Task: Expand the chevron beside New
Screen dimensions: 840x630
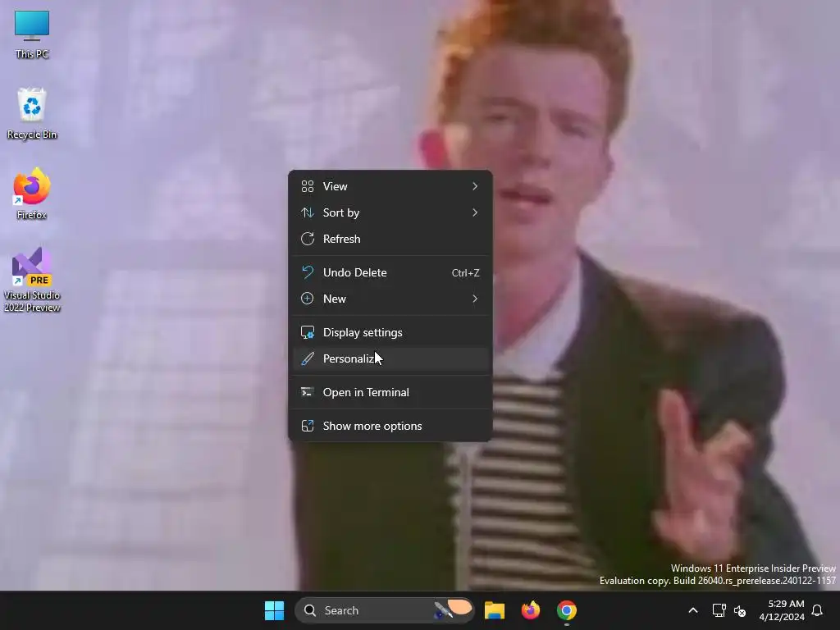Action: (x=475, y=299)
